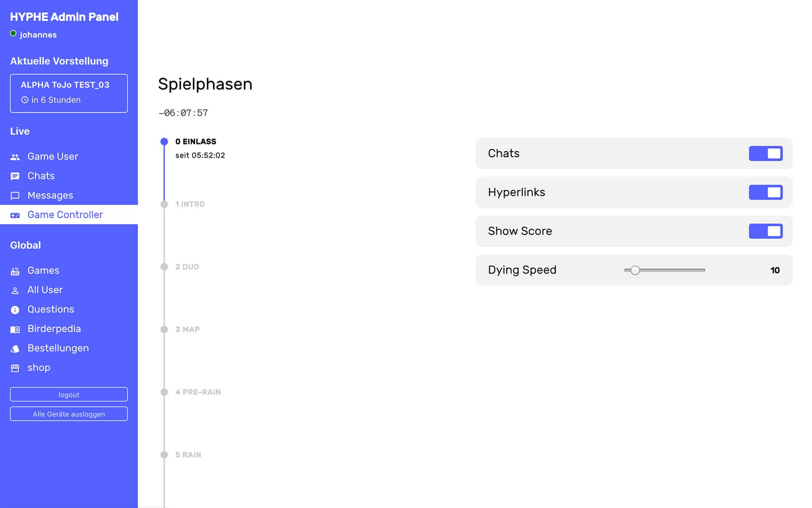Click the Birderpedia book icon
Screen dimensions: 812x508
[15, 329]
